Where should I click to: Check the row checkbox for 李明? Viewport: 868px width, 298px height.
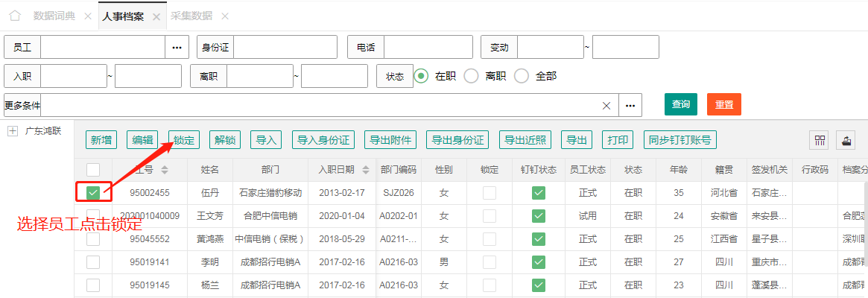93,262
